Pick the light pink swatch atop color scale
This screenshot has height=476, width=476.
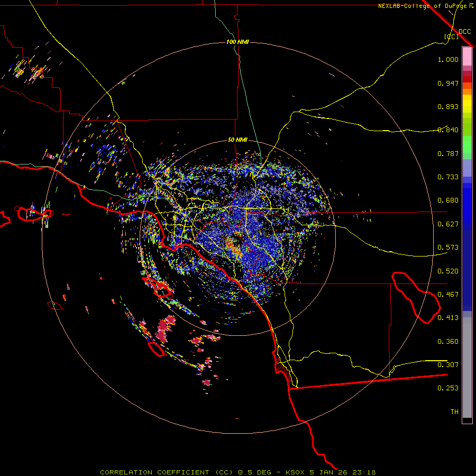coord(467,56)
